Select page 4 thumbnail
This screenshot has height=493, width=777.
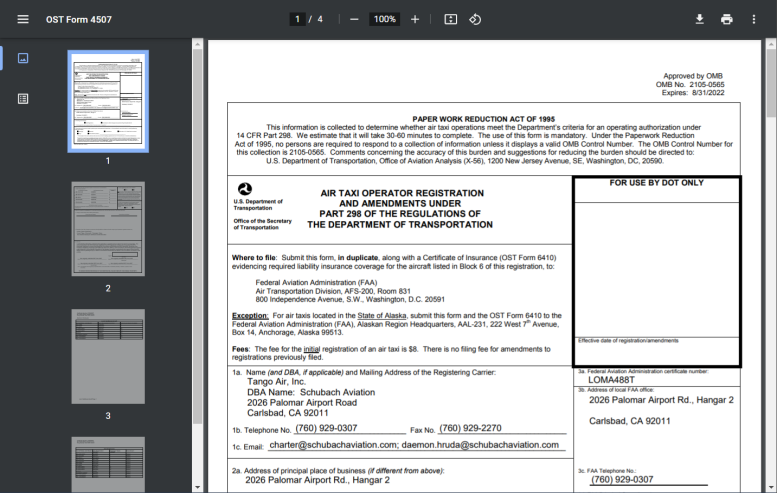[x=108, y=464]
